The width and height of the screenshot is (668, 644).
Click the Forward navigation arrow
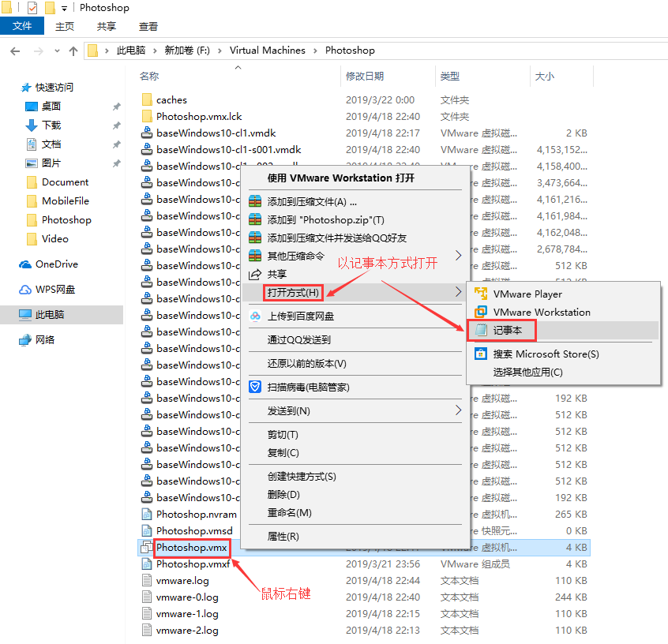[39, 51]
